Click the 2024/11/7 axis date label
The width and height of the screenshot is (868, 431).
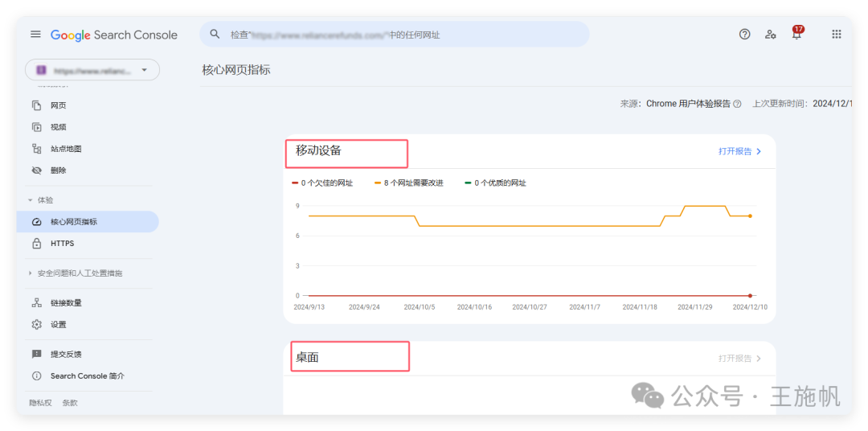(x=584, y=307)
